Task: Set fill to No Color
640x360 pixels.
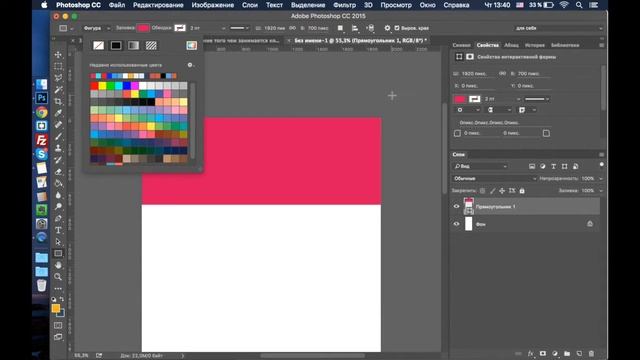Action: tap(98, 45)
